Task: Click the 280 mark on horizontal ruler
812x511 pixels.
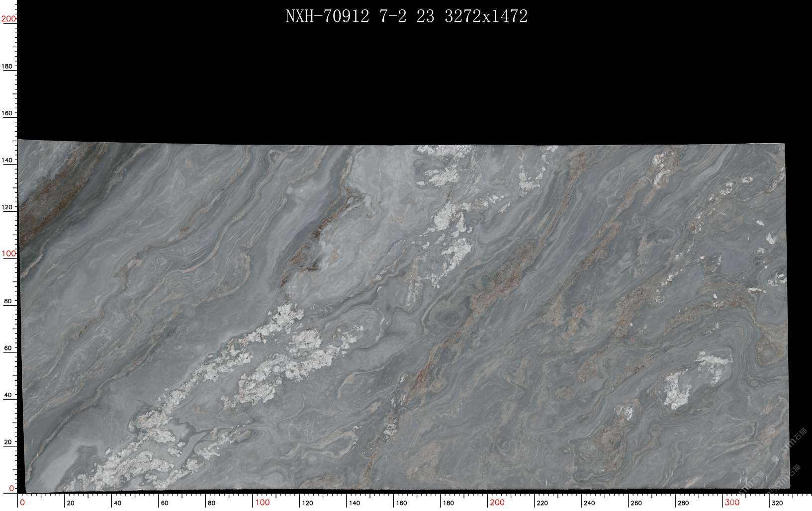Action: pyautogui.click(x=683, y=503)
